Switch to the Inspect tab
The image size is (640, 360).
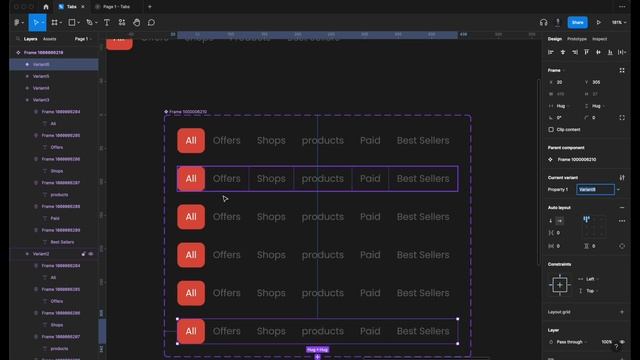tap(600, 39)
